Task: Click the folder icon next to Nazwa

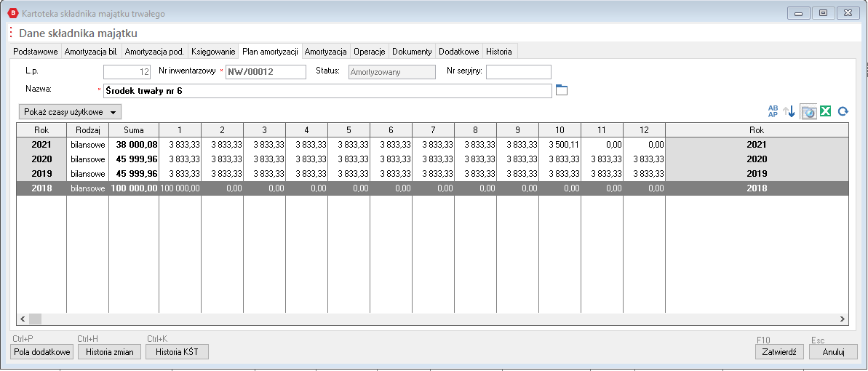Action: pyautogui.click(x=561, y=90)
